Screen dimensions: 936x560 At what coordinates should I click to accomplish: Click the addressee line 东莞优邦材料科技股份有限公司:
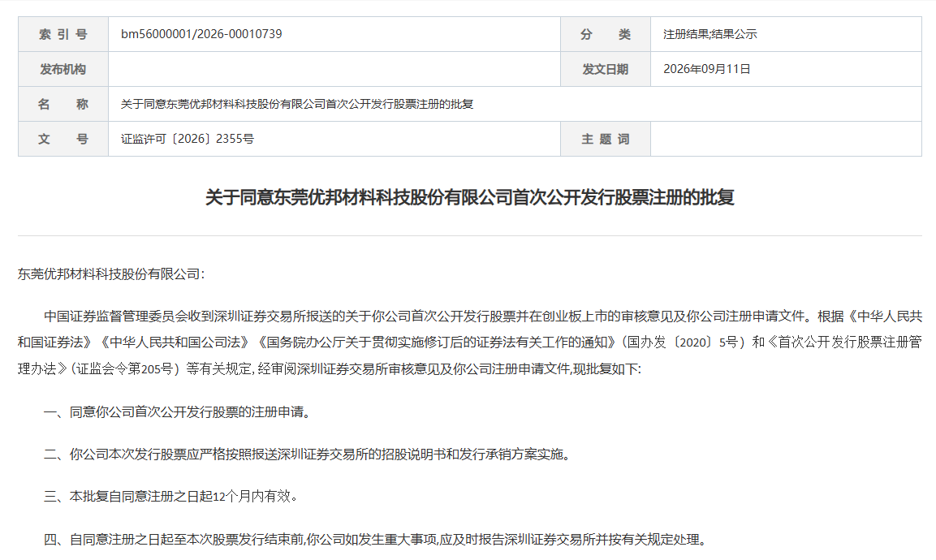[111, 274]
